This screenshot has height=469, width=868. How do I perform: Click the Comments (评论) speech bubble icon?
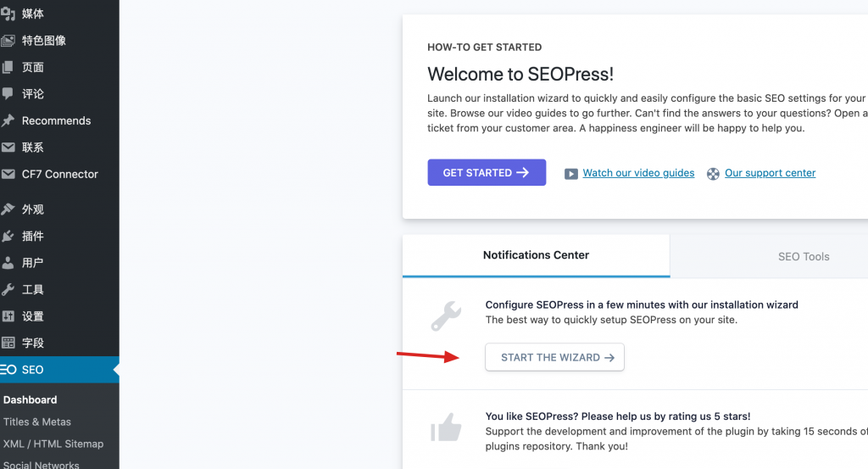[x=8, y=93]
